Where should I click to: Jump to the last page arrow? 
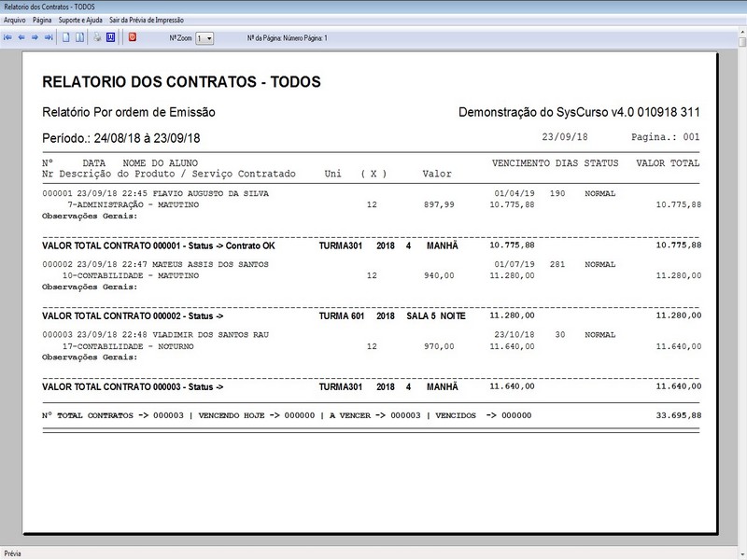49,37
